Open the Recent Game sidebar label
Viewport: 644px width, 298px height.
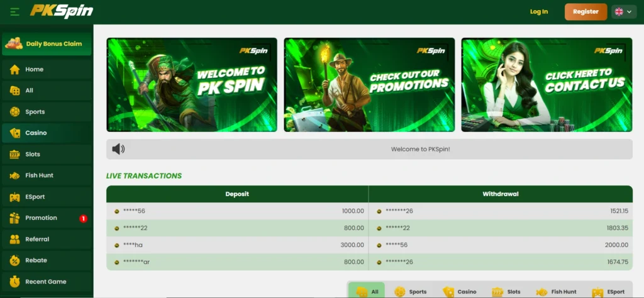tap(45, 282)
